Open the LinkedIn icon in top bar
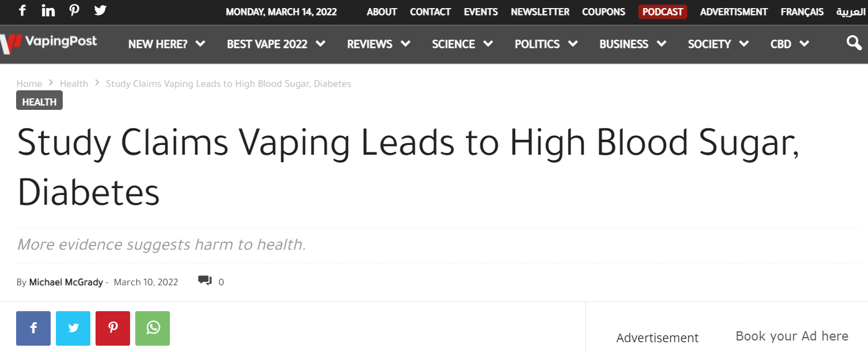 click(x=48, y=10)
